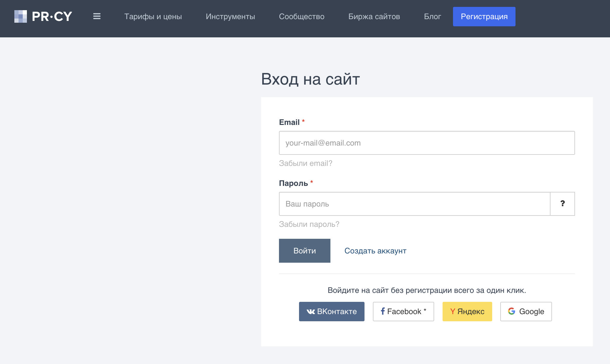The image size is (610, 364).
Task: Sign in with the ВКонтакте button
Action: click(332, 311)
